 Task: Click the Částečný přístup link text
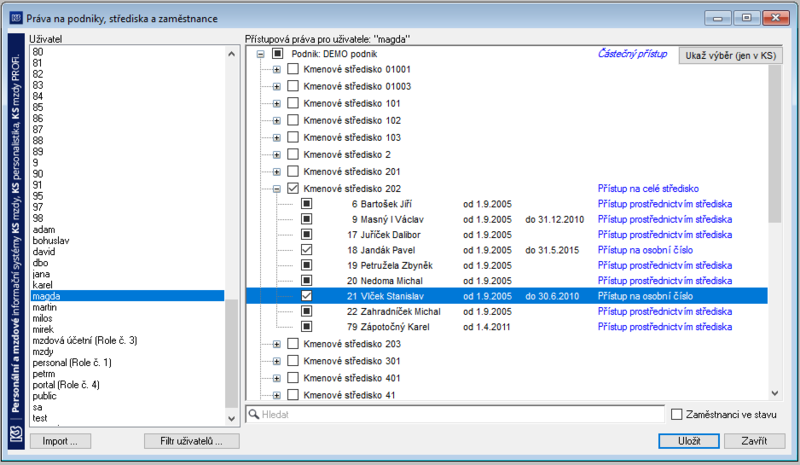[x=632, y=54]
